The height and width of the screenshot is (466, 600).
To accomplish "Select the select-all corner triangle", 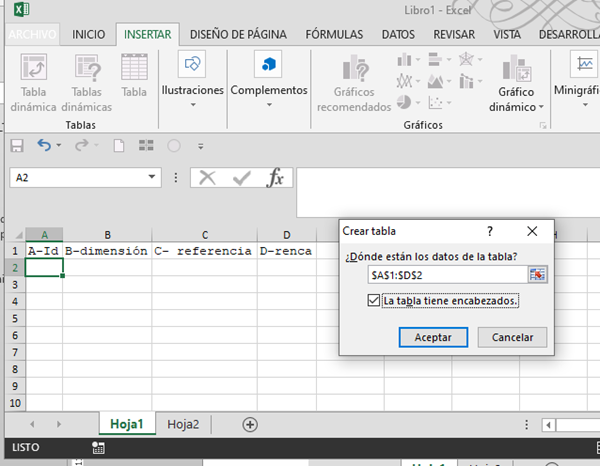I will click(18, 235).
